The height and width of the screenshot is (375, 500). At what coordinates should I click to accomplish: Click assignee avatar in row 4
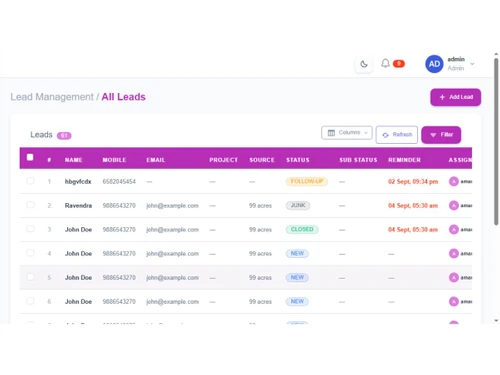point(454,253)
